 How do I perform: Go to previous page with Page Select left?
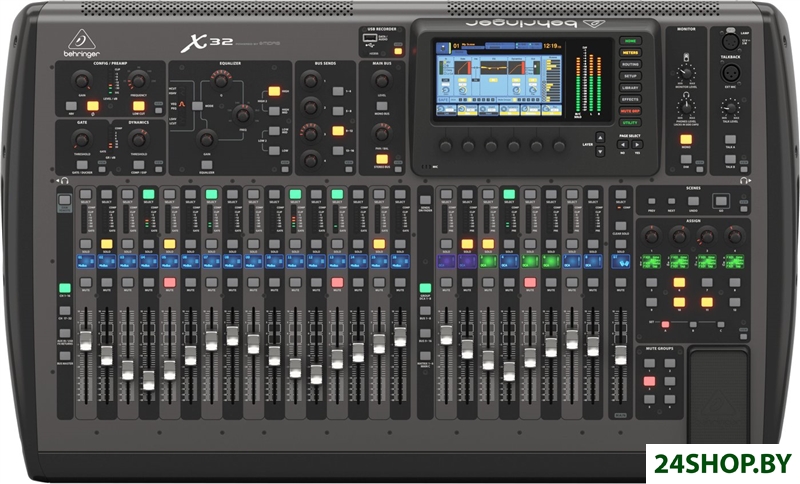click(x=622, y=145)
